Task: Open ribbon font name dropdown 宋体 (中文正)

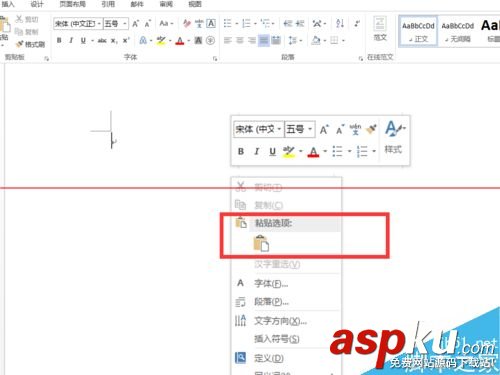Action: pos(99,24)
